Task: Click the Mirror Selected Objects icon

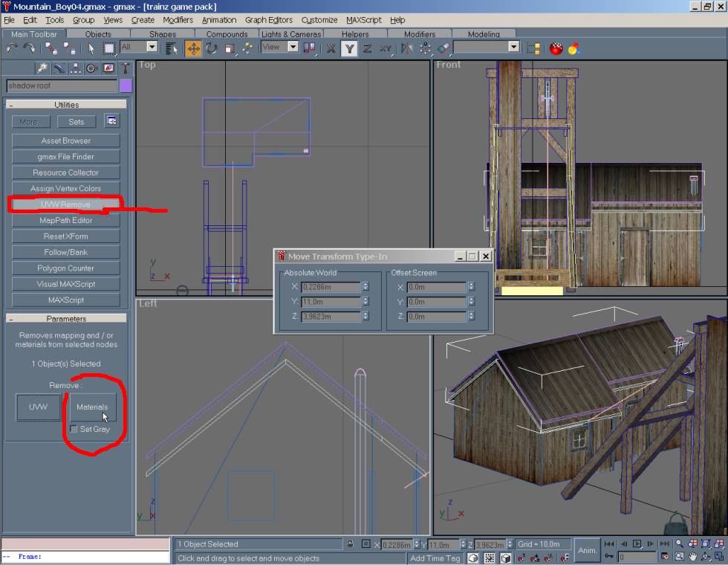Action: (407, 48)
